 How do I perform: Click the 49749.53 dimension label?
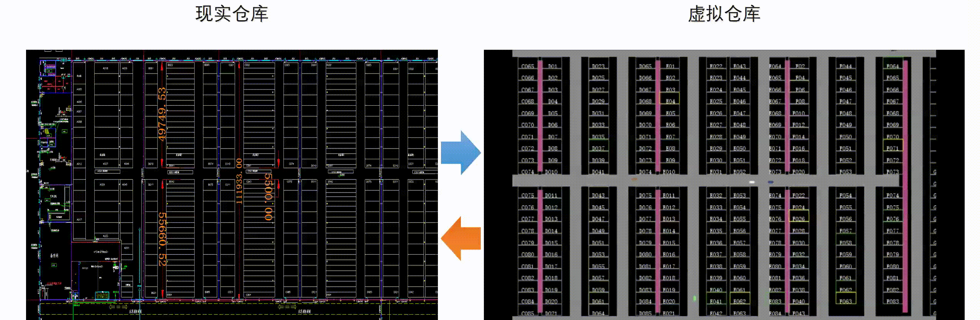(162, 114)
